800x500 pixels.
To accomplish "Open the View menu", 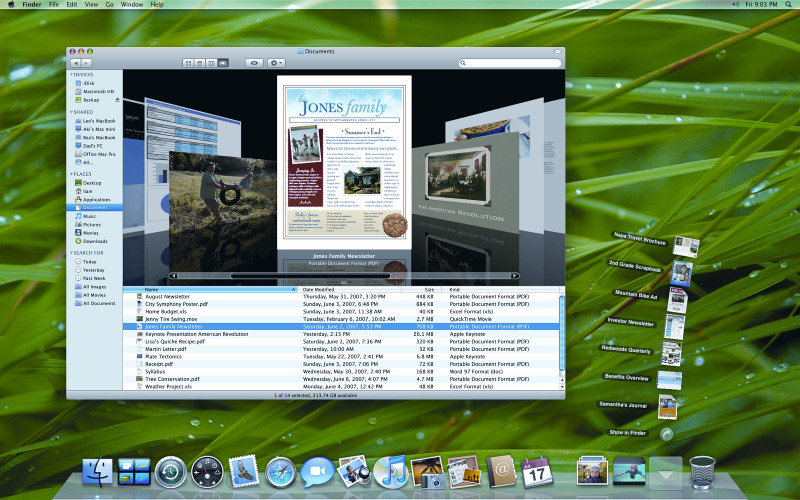I will point(91,4).
